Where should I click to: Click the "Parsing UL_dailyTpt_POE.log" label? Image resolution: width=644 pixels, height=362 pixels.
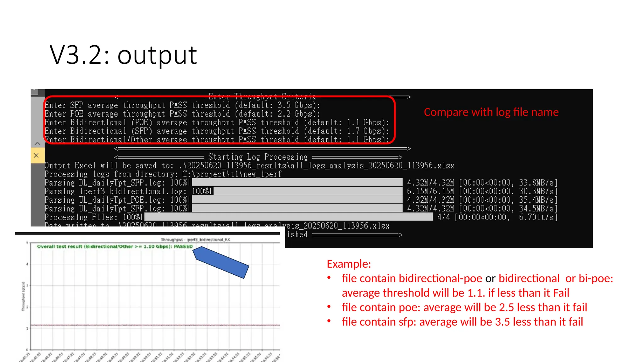coord(104,200)
